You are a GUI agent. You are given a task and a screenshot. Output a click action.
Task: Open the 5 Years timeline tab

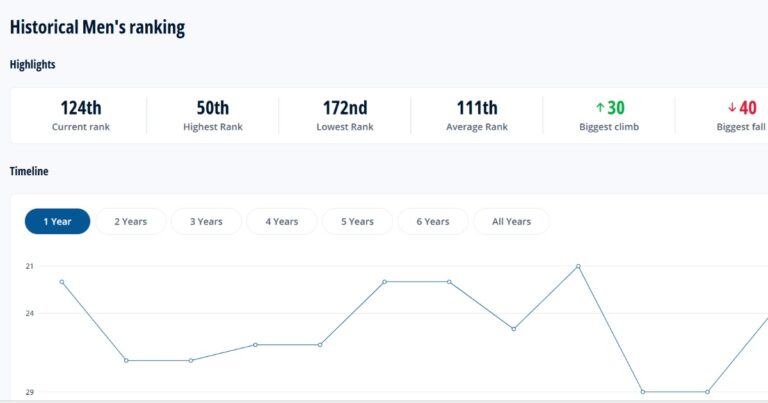357,221
